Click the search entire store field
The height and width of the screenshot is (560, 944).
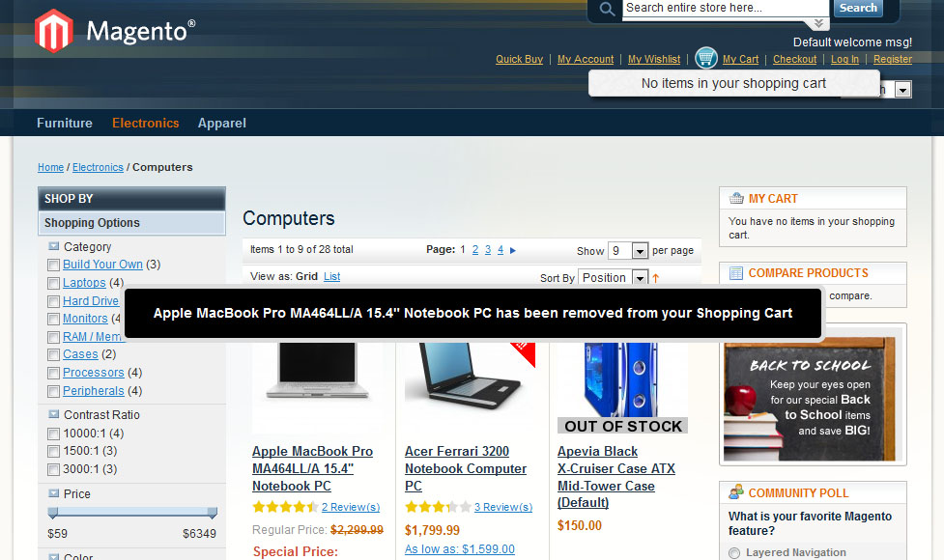(726, 9)
